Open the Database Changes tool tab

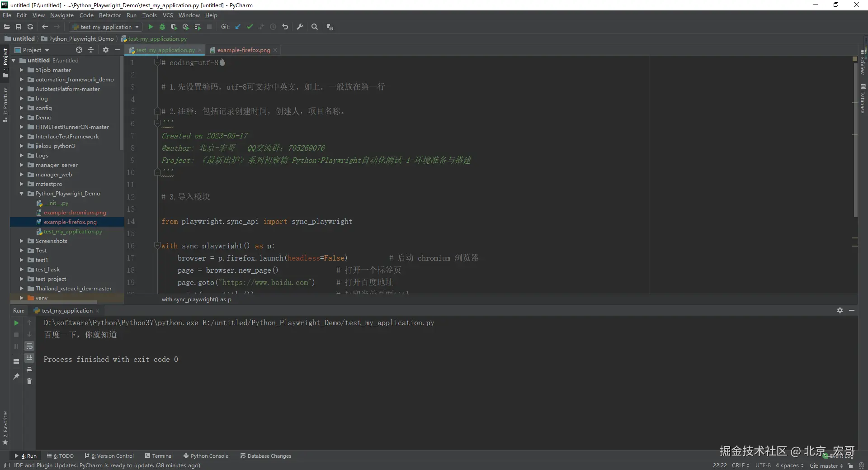(x=266, y=456)
